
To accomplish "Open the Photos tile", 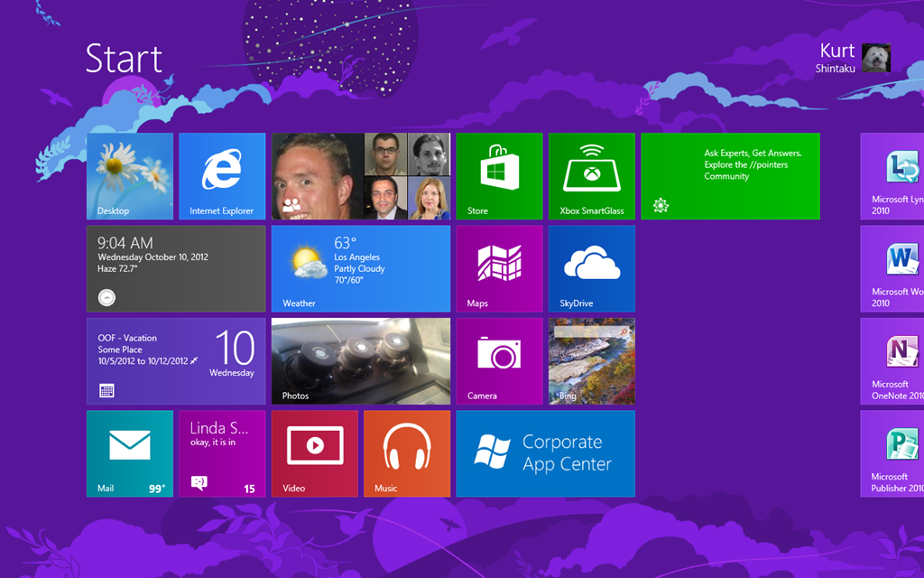I will pyautogui.click(x=361, y=360).
